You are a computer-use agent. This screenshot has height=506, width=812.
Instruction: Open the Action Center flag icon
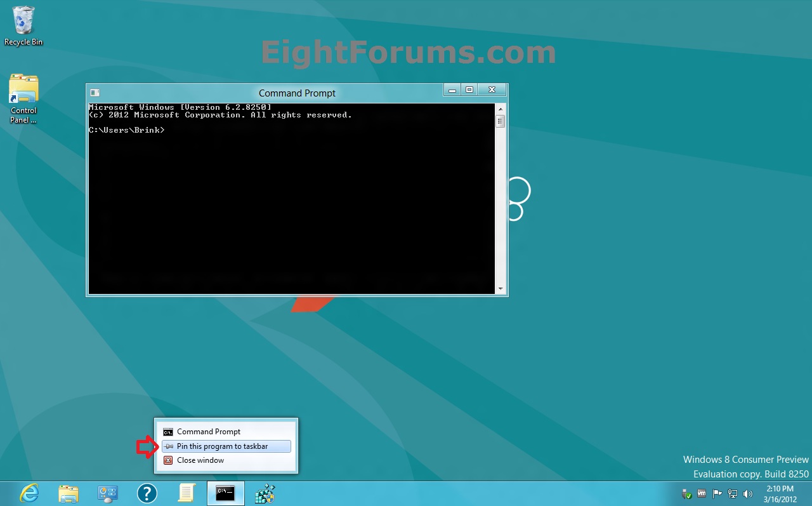pyautogui.click(x=717, y=493)
